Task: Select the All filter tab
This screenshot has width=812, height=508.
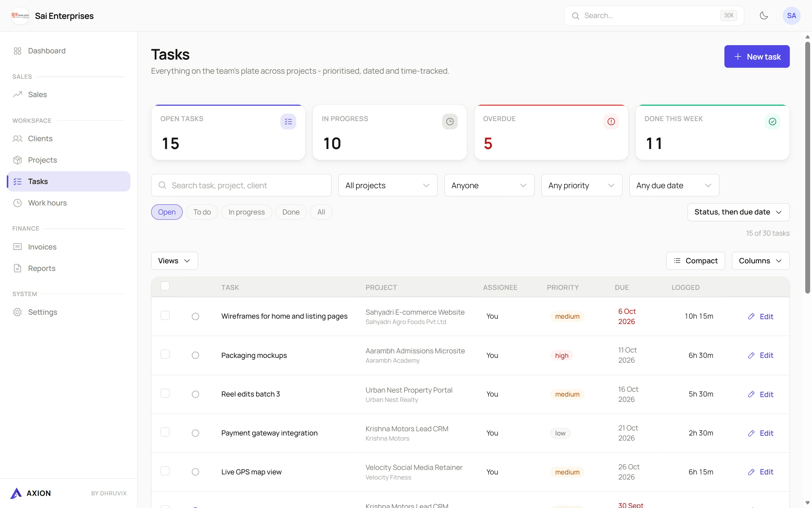Action: pyautogui.click(x=321, y=212)
